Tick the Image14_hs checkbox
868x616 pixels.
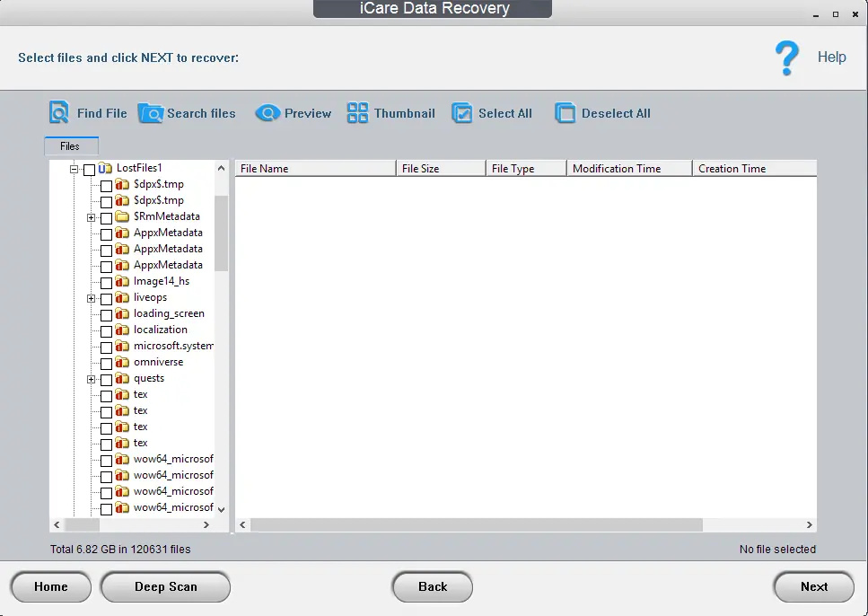tap(106, 283)
